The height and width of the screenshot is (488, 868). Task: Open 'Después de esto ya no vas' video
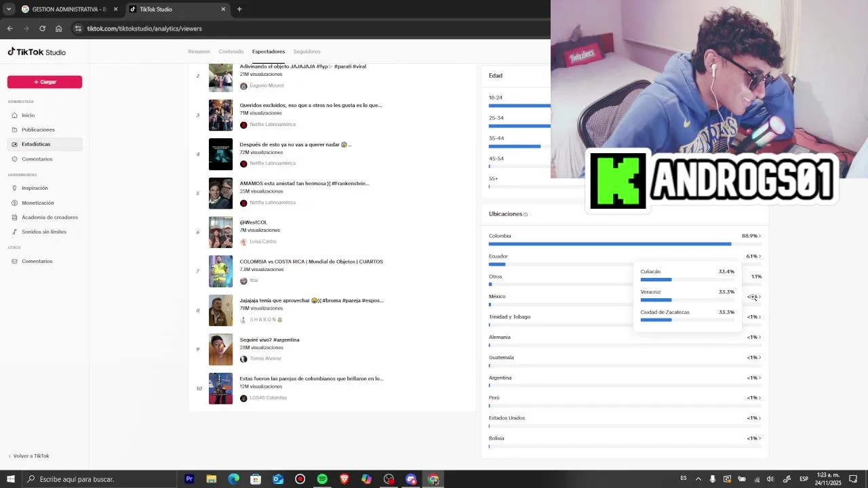[296, 144]
